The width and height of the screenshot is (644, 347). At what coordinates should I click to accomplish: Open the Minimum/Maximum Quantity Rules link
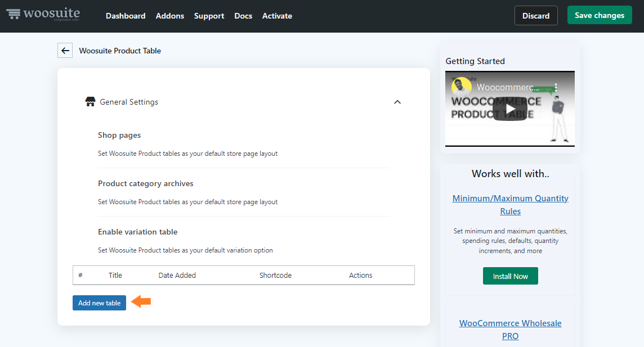click(x=511, y=205)
